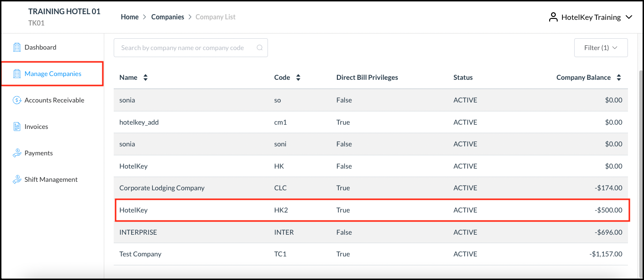Sort by Company Balance arrows
Screen dimensions: 644x280
coord(619,77)
